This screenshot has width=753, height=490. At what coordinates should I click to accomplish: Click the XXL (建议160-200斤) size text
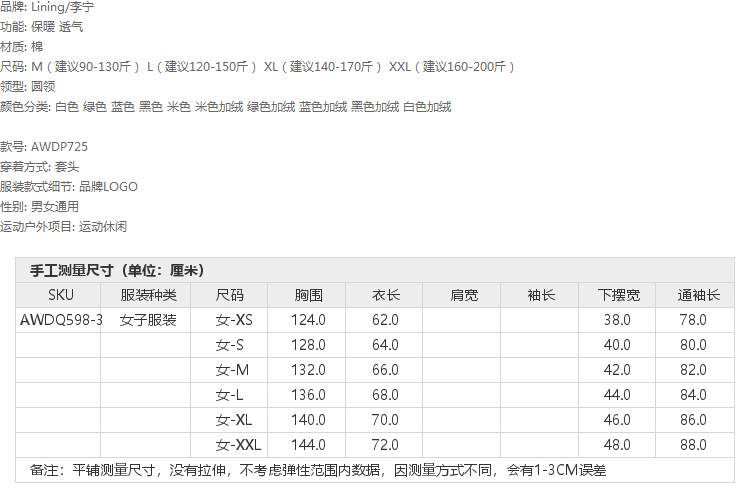pos(452,67)
